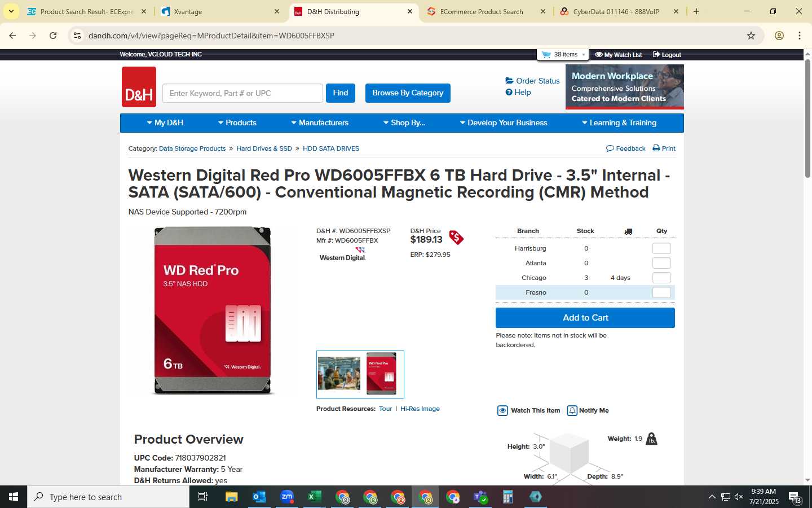Expand the Shop By... menu

click(404, 122)
